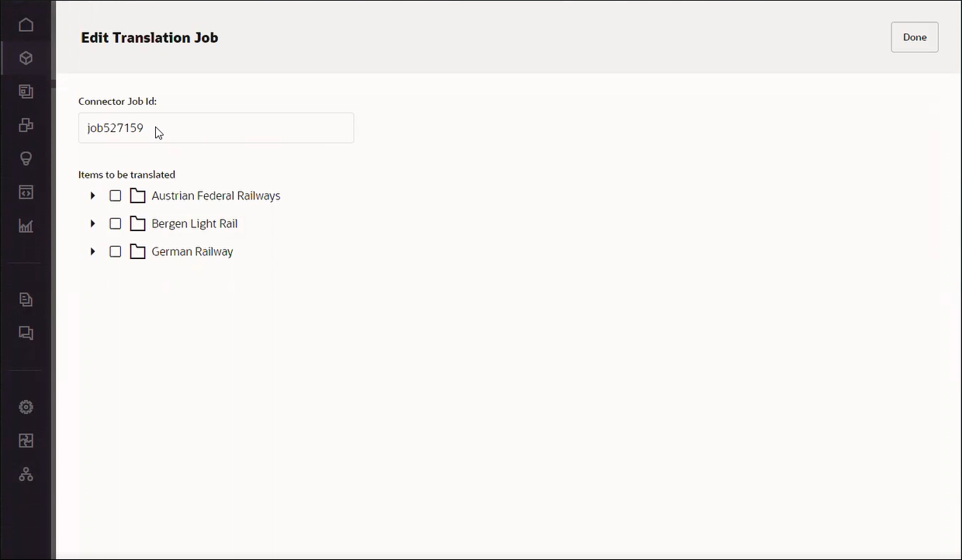Open the Developer code window icon

(26, 192)
